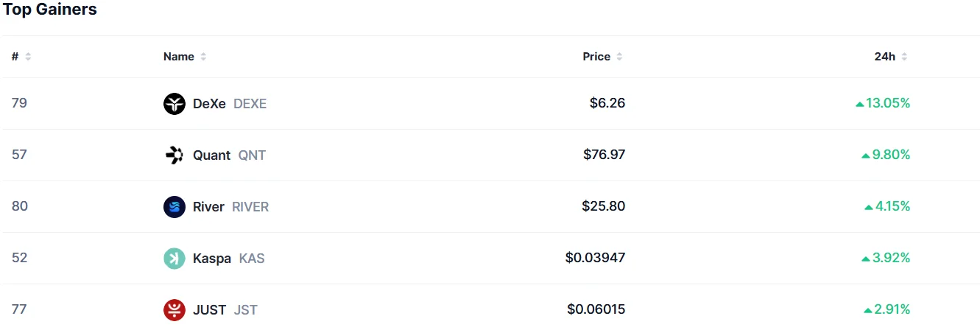The width and height of the screenshot is (980, 330).
Task: Open the Quant coin name link
Action: (211, 155)
